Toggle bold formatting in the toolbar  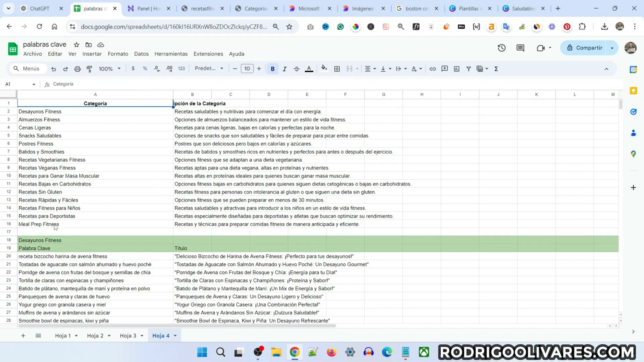tap(272, 68)
